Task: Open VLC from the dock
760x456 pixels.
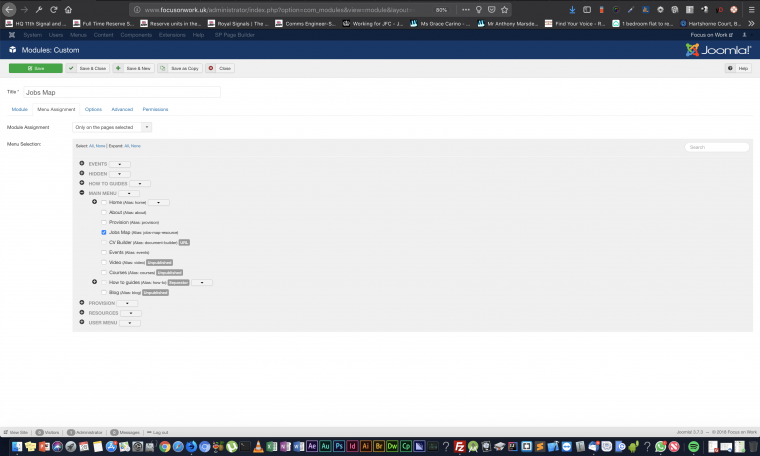Action: pos(258,446)
